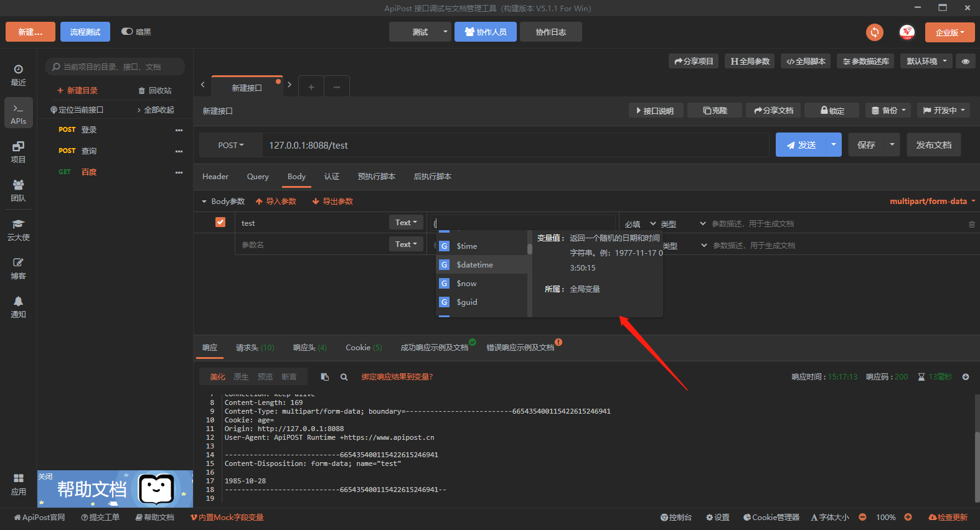The image size is (980, 530).
Task: Open the 备份 backup dropdown
Action: click(888, 110)
